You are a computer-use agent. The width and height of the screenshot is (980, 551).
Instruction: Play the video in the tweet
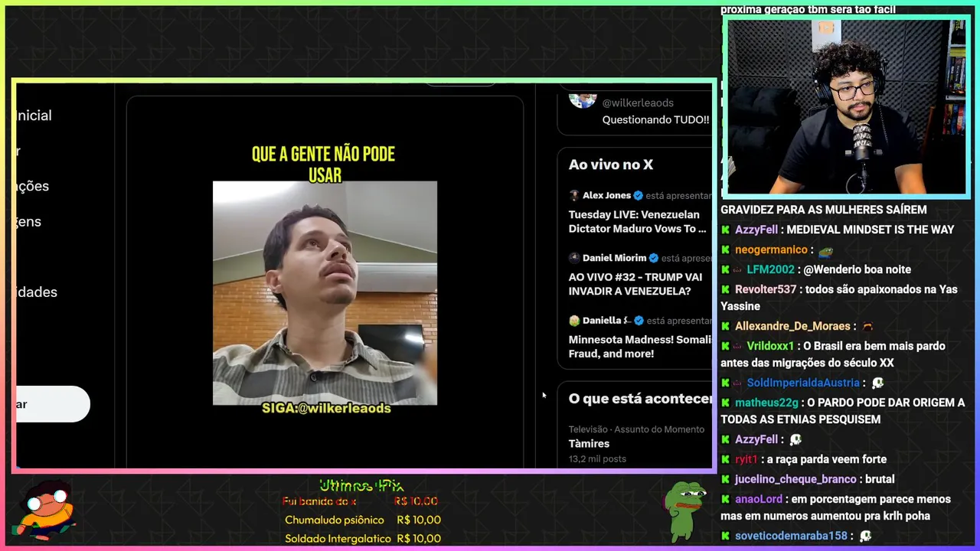(x=325, y=293)
